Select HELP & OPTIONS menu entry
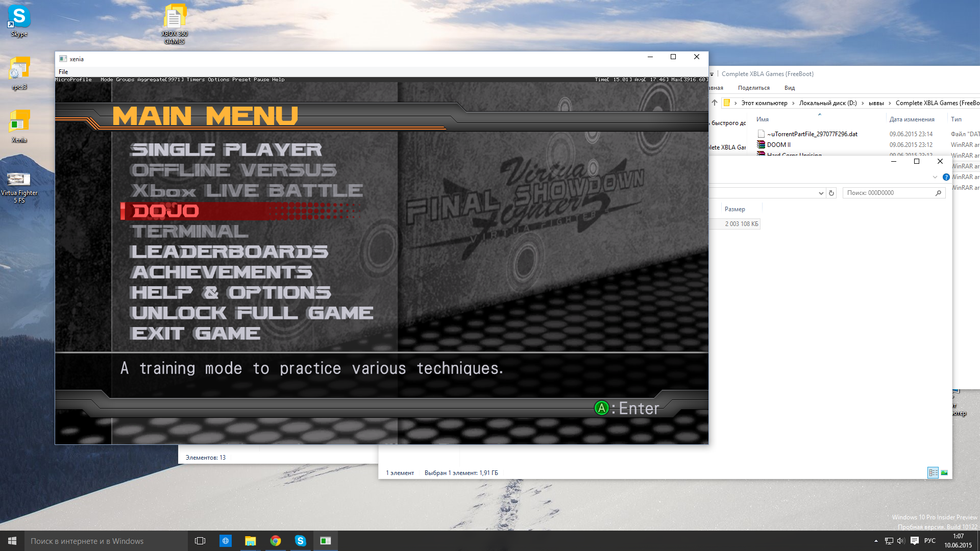The image size is (980, 551). (x=231, y=292)
